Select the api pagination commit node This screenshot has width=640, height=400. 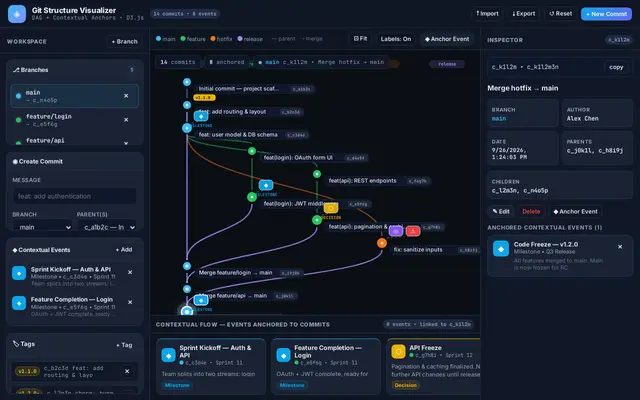pos(317,220)
